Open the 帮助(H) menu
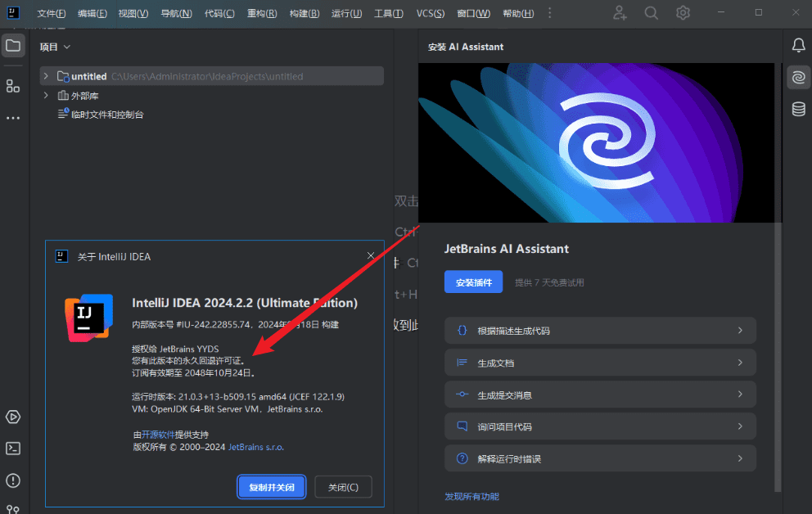This screenshot has width=812, height=514. pyautogui.click(x=518, y=13)
